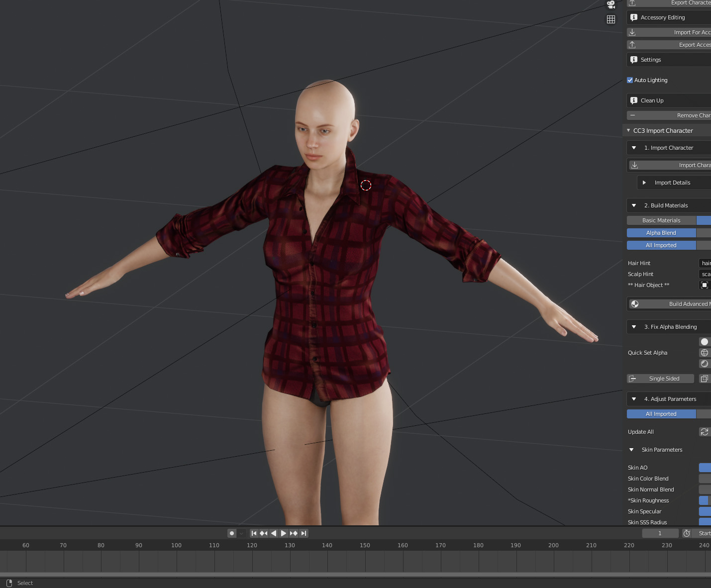Click the Scalp Hint text field
The height and width of the screenshot is (588, 711).
click(705, 274)
